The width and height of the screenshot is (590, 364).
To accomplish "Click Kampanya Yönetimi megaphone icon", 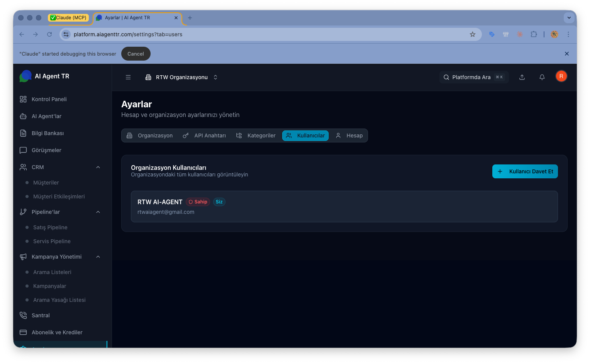I will [x=23, y=257].
